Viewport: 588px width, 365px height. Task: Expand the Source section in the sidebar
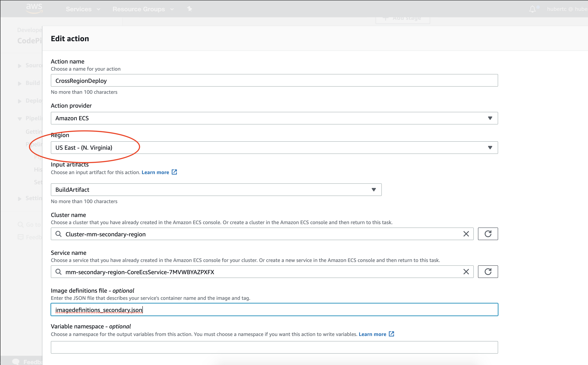pyautogui.click(x=20, y=66)
